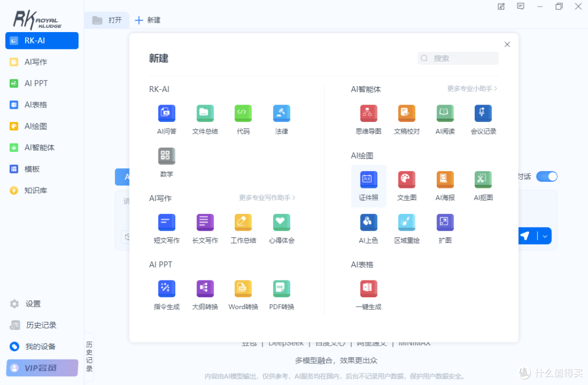
Task: Select the 新建 tab
Action: 148,20
